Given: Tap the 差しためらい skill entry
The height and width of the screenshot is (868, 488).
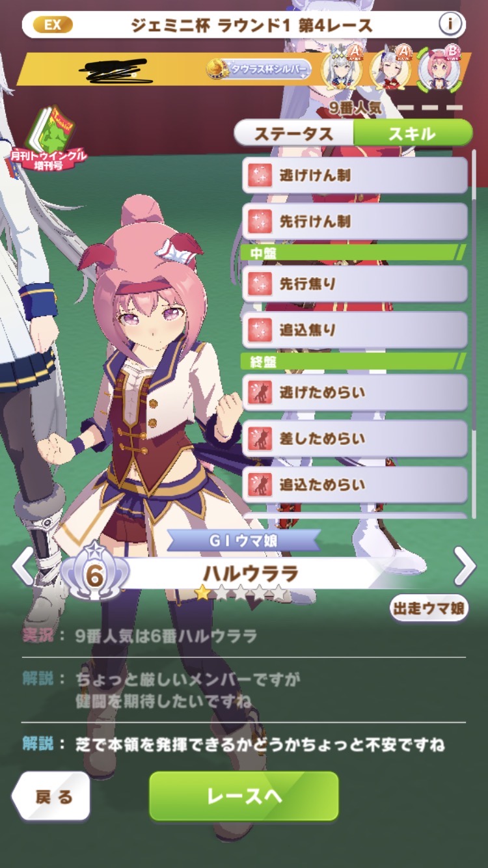Looking at the screenshot, I should tap(355, 439).
